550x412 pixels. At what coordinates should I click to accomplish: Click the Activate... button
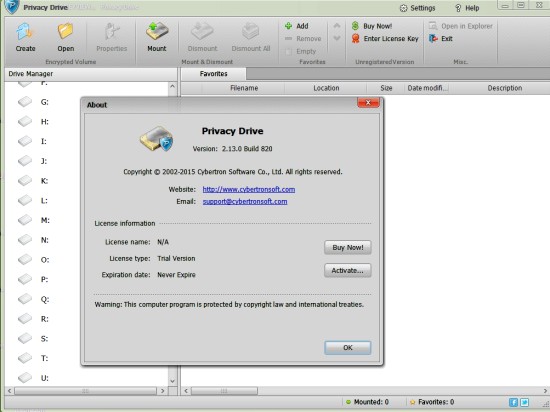[348, 270]
